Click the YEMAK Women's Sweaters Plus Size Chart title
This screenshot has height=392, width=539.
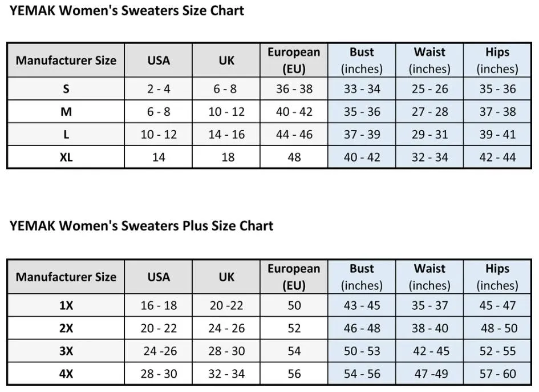click(141, 226)
